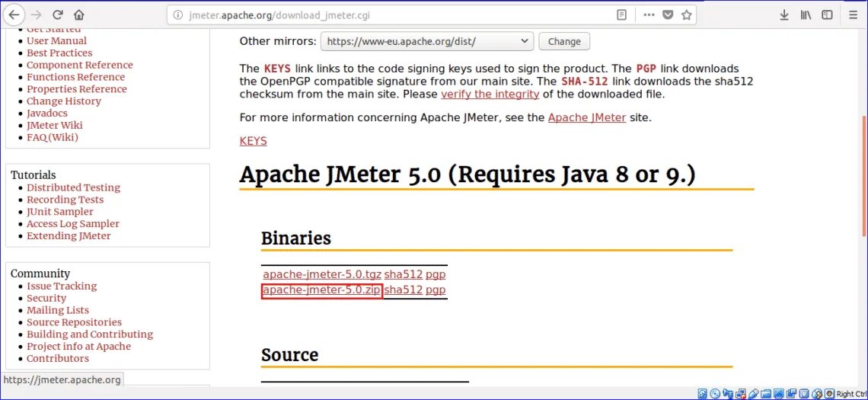Open Access Log Sampler tutorial
Viewport: 868px width, 400px height.
pyautogui.click(x=73, y=224)
